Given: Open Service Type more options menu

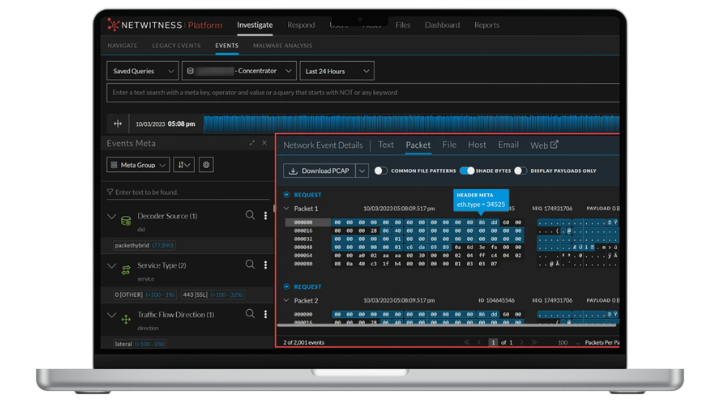Looking at the screenshot, I should click(x=265, y=265).
